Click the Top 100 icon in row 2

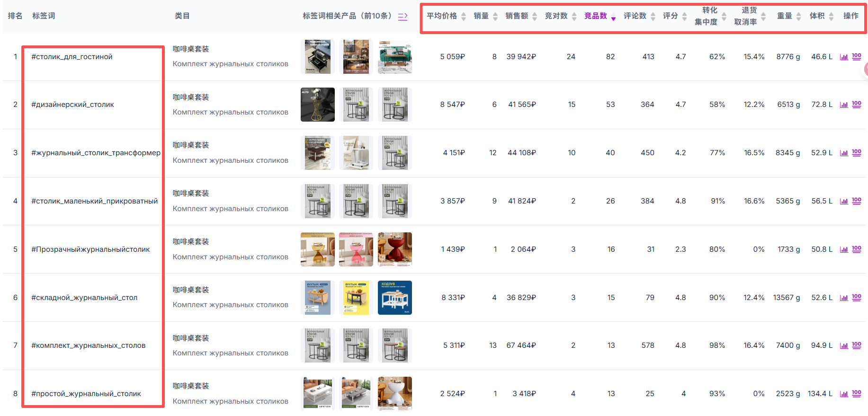[856, 104]
